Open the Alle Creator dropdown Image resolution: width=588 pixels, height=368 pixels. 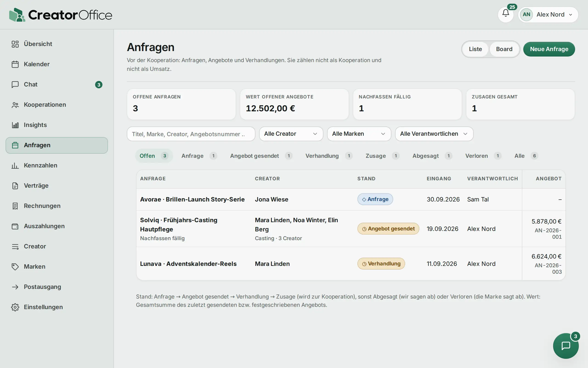click(291, 134)
